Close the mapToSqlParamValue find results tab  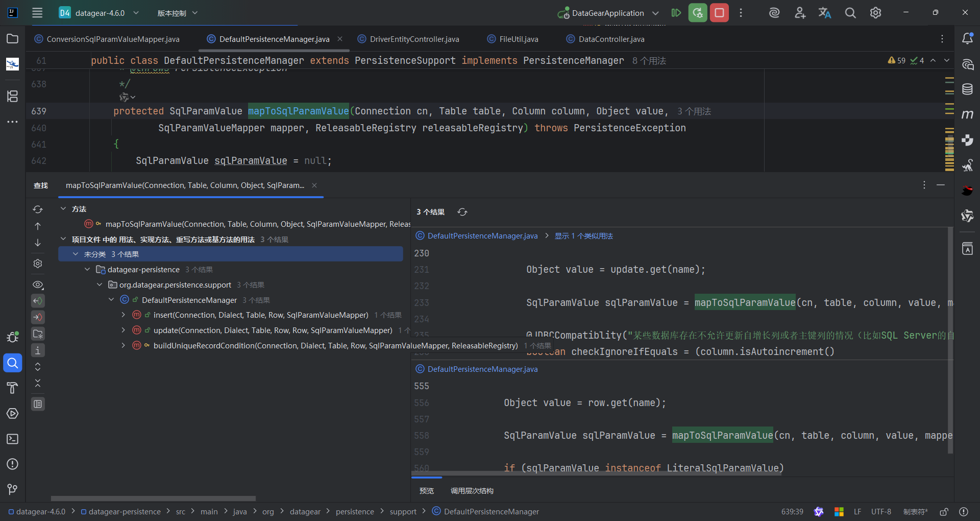(x=314, y=185)
